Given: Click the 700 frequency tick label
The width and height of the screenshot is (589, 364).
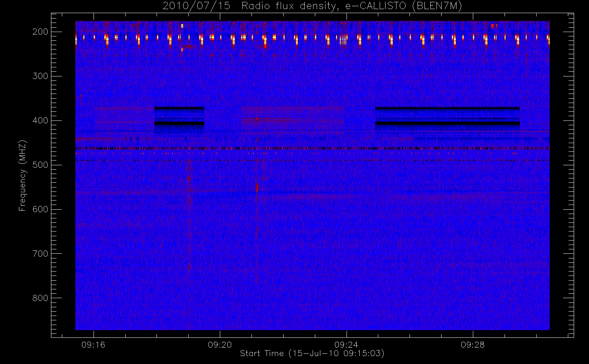Looking at the screenshot, I should tap(40, 254).
